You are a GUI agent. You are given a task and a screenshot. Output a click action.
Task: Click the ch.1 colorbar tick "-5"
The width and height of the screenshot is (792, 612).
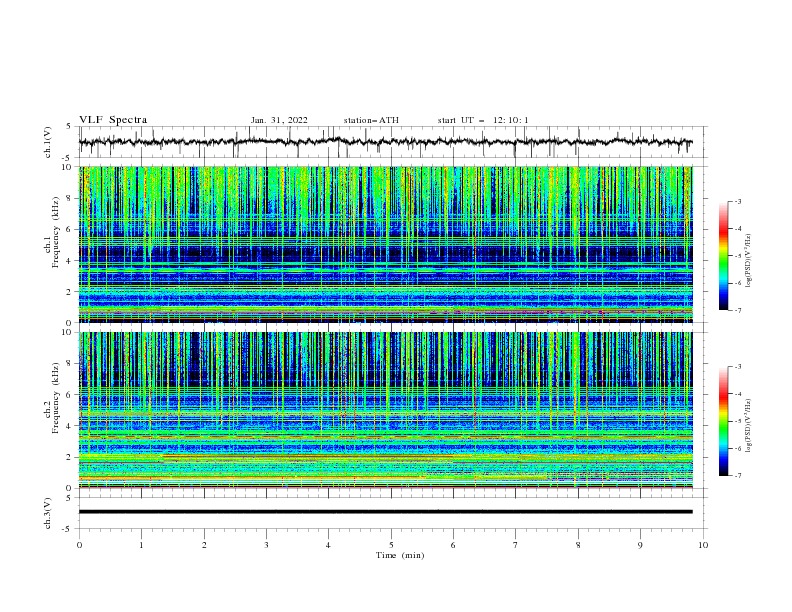click(x=737, y=256)
